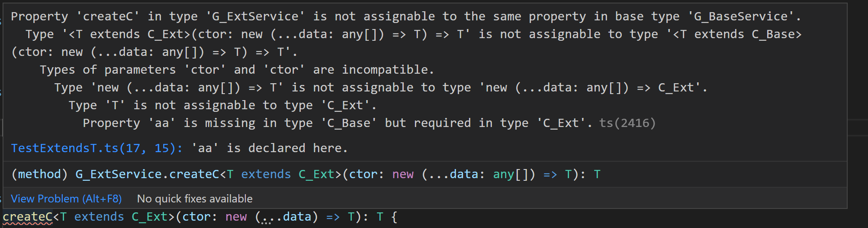The width and height of the screenshot is (868, 228).
Task: Click C_Ext in the editor code line
Action: click(x=150, y=217)
